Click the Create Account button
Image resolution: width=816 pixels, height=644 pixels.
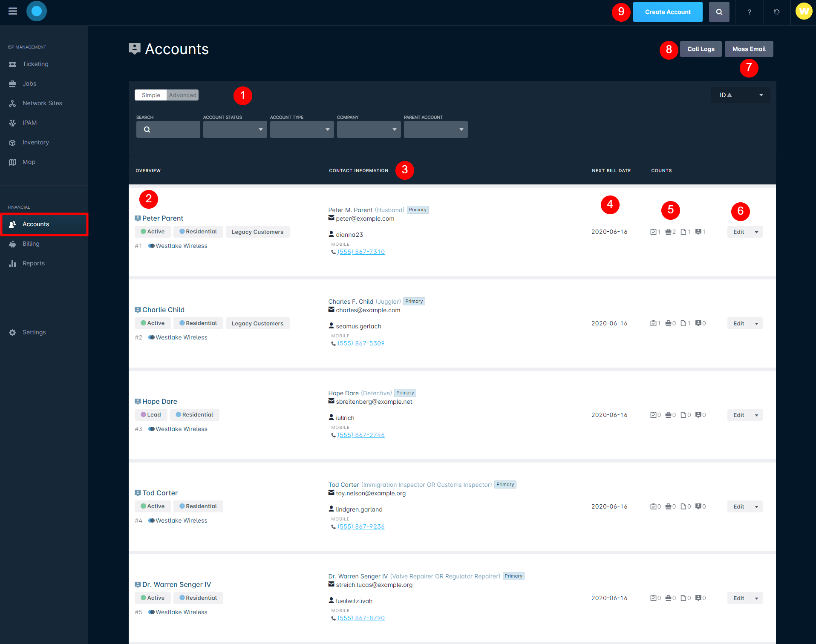[668, 12]
